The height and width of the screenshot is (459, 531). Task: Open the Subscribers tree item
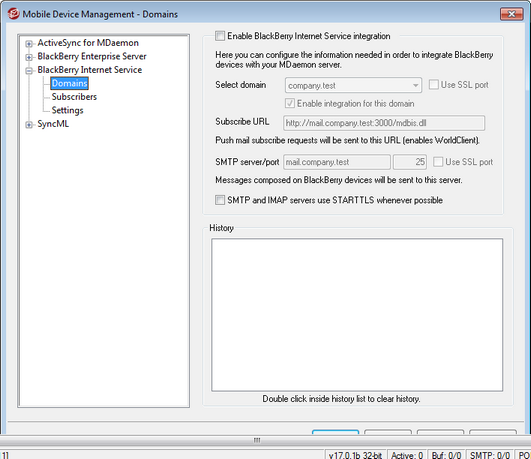tap(74, 97)
